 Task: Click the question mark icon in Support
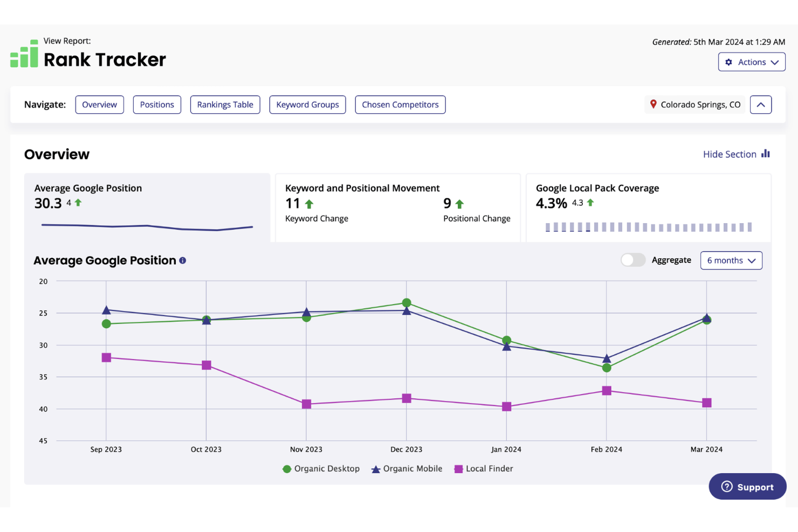727,487
